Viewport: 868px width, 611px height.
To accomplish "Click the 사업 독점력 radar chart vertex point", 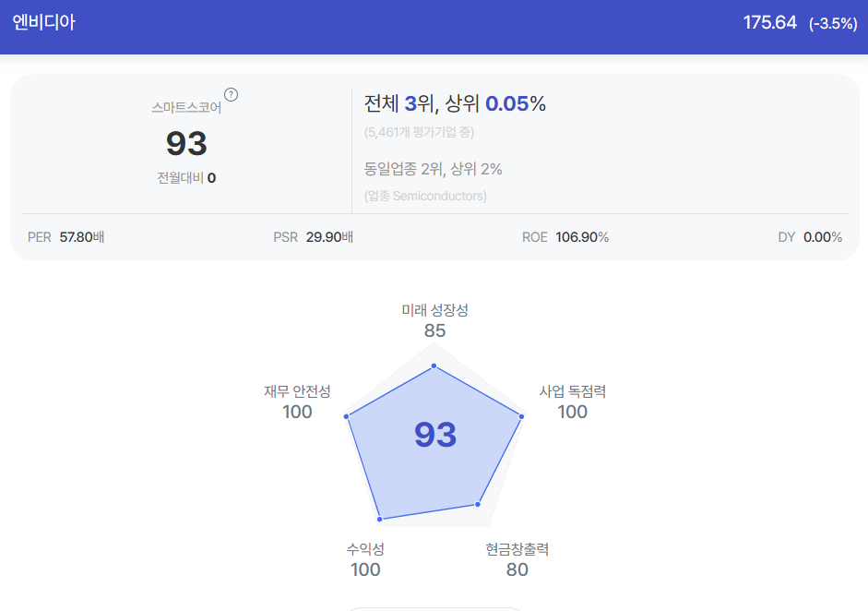I will click(521, 416).
